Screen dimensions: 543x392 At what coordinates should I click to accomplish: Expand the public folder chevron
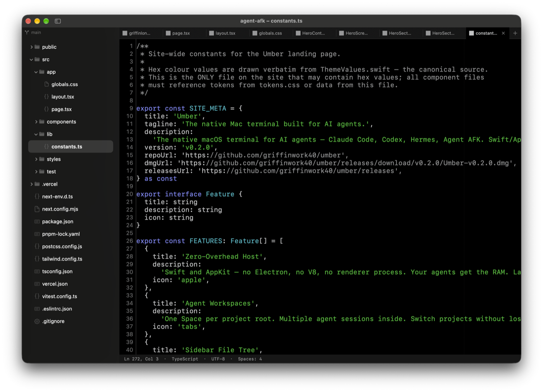[x=31, y=47]
